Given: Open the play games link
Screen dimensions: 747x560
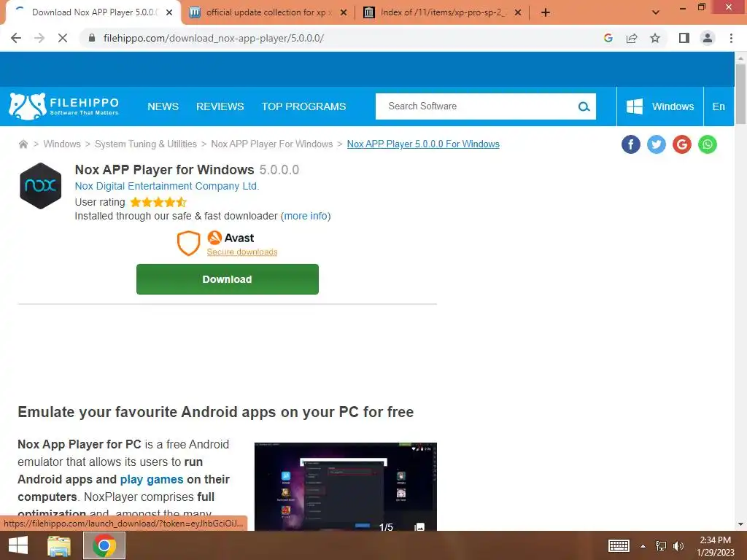Looking at the screenshot, I should 152,479.
